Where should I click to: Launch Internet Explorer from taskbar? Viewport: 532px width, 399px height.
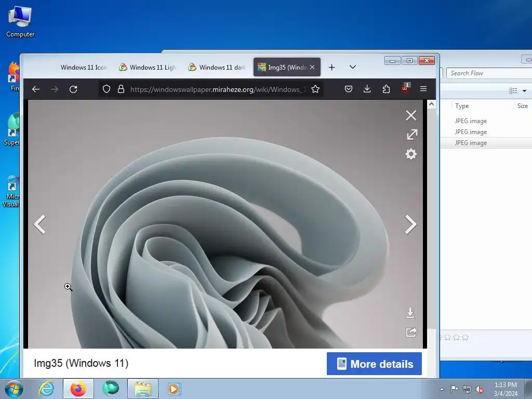[x=46, y=389]
